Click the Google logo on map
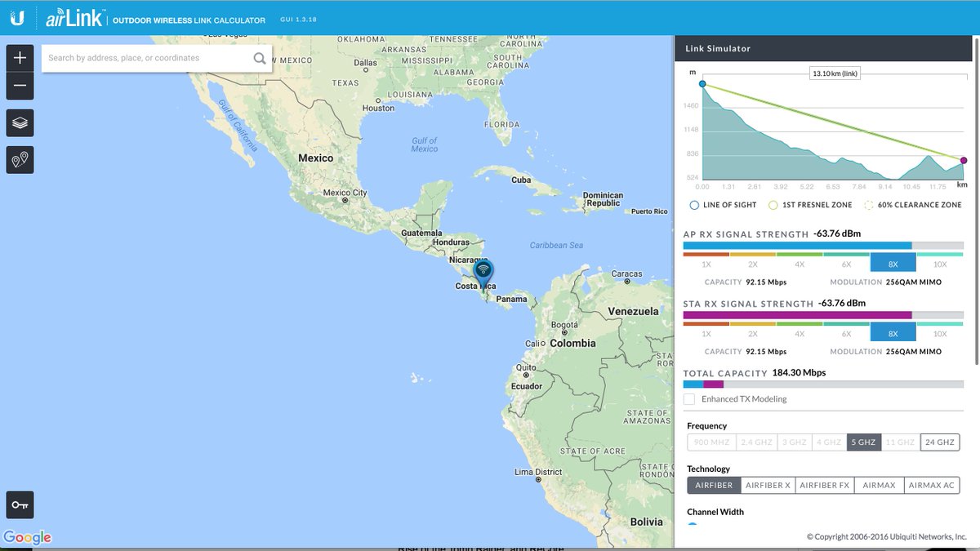Screen dimensions: 980x551 point(27,537)
